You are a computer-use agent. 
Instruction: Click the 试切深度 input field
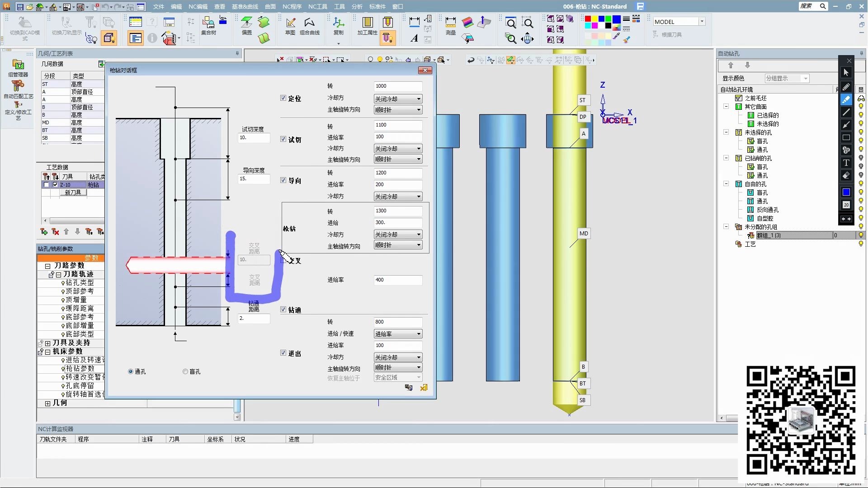[254, 138]
